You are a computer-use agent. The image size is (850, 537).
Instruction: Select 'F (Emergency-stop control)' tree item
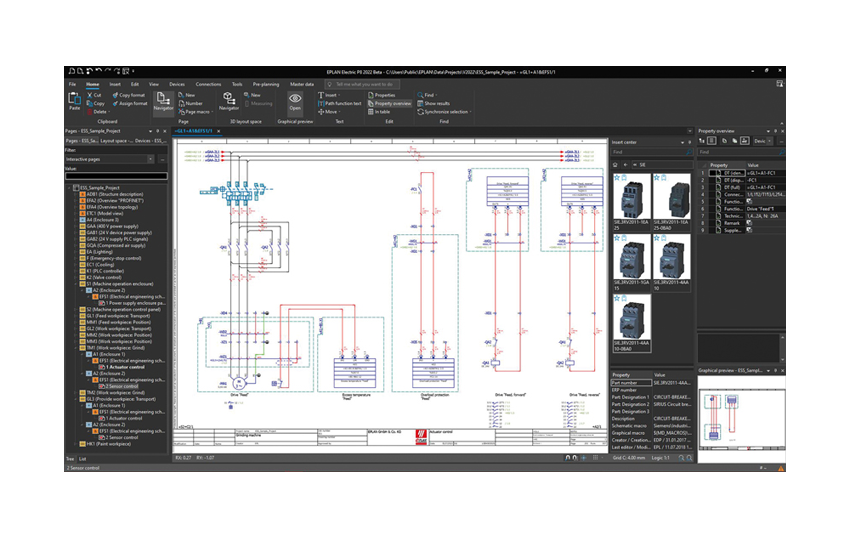pyautogui.click(x=114, y=258)
